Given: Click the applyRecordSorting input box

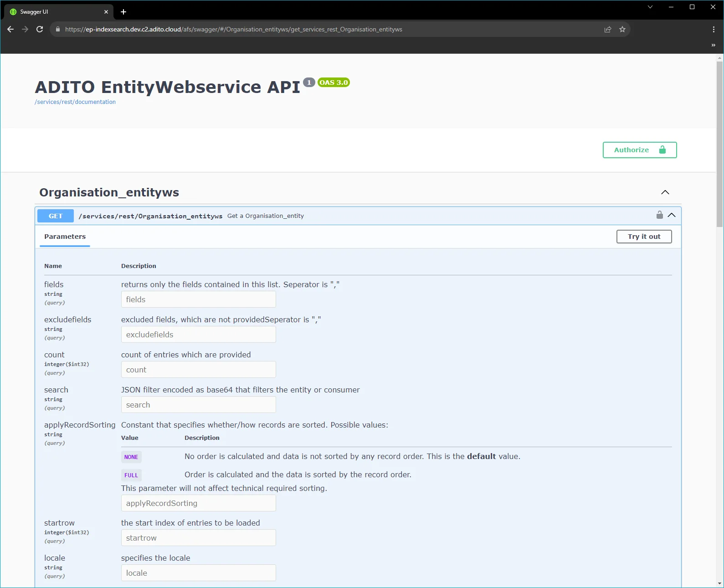Looking at the screenshot, I should pos(199,503).
